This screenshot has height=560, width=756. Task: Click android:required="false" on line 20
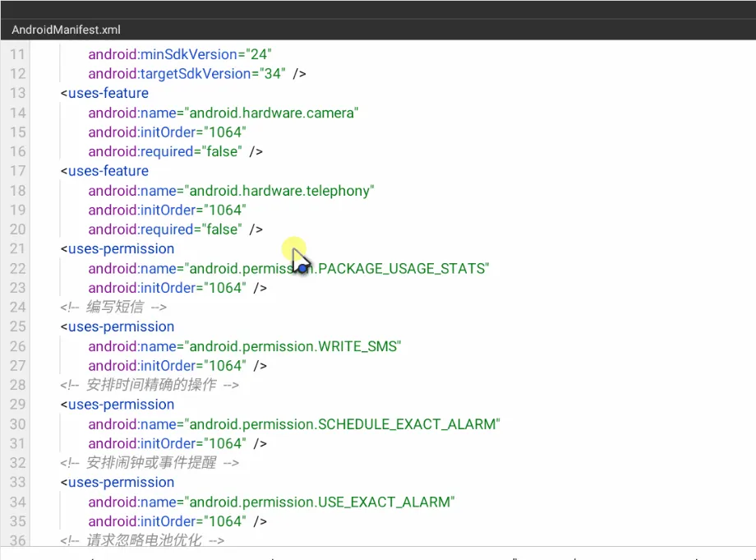pyautogui.click(x=165, y=229)
